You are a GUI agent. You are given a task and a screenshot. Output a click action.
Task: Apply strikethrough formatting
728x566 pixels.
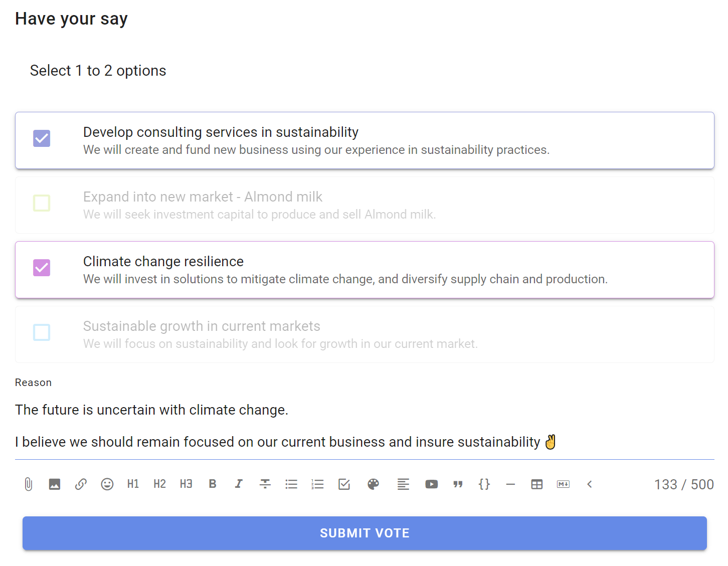pyautogui.click(x=265, y=484)
